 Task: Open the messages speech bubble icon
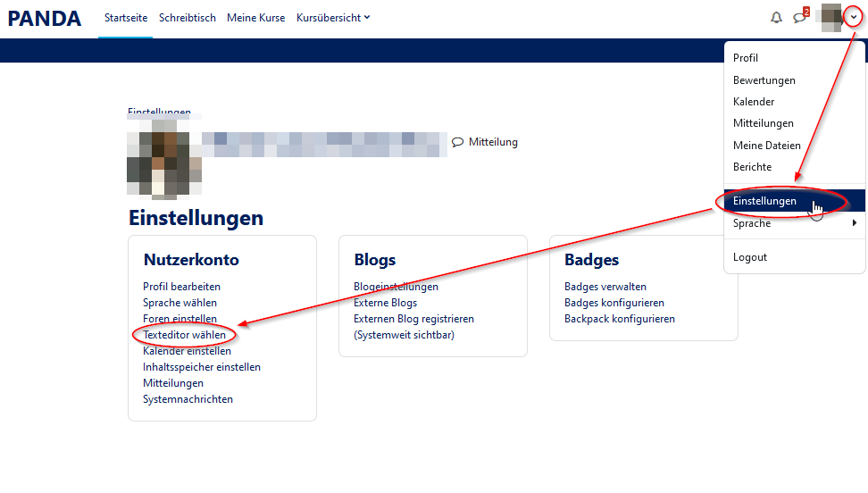[x=799, y=18]
